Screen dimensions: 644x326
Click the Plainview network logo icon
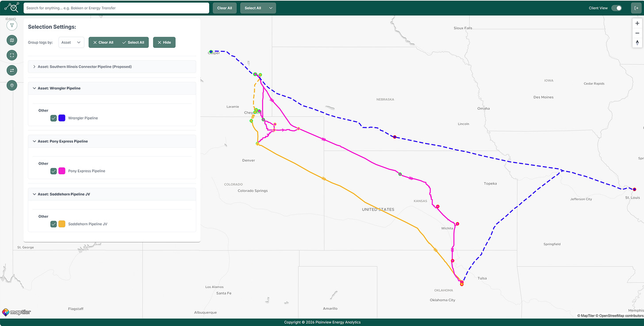pyautogui.click(x=12, y=8)
